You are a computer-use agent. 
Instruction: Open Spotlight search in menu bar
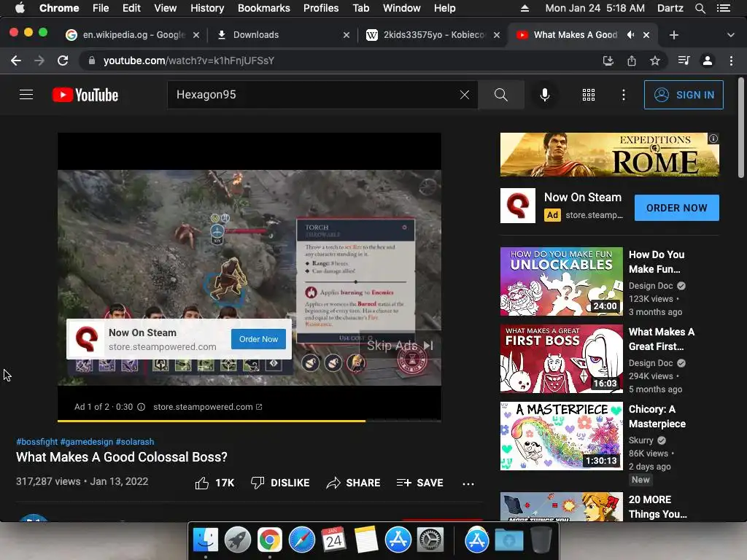(x=700, y=8)
